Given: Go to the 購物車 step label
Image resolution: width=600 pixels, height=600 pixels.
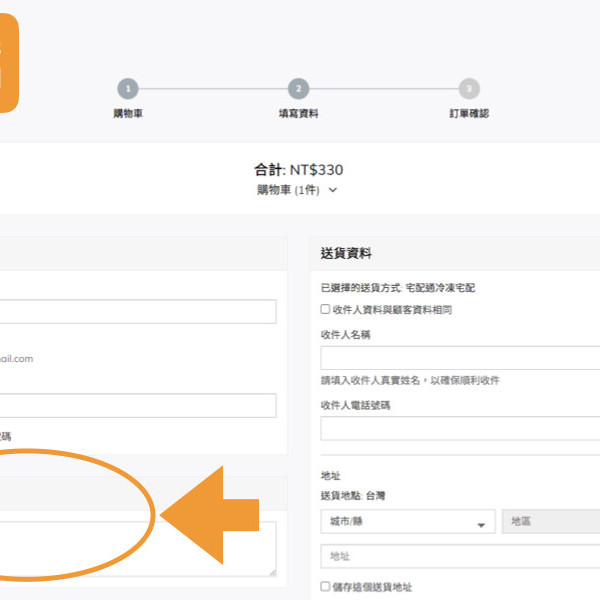Looking at the screenshot, I should click(x=128, y=113).
